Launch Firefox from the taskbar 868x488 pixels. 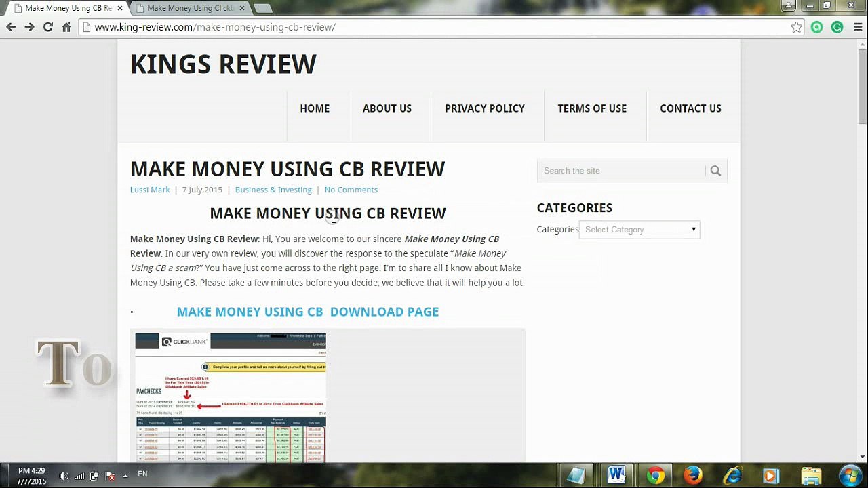(x=693, y=476)
